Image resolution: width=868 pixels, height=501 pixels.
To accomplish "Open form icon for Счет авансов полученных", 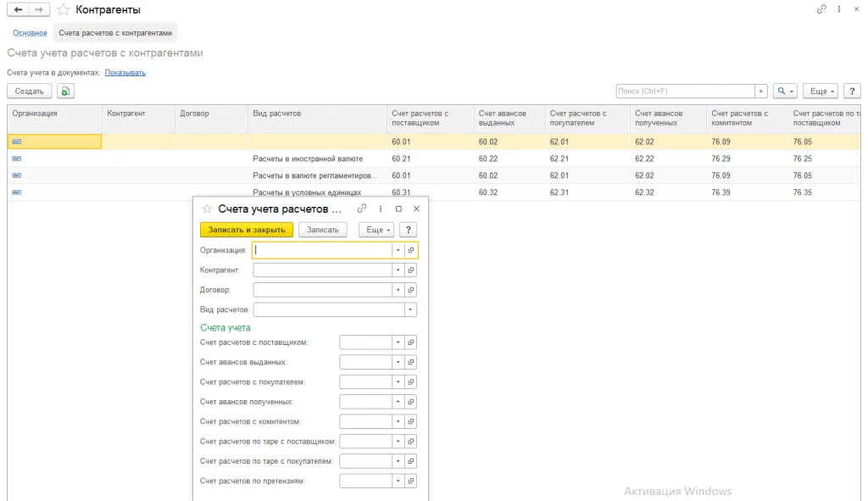I will click(x=411, y=401).
